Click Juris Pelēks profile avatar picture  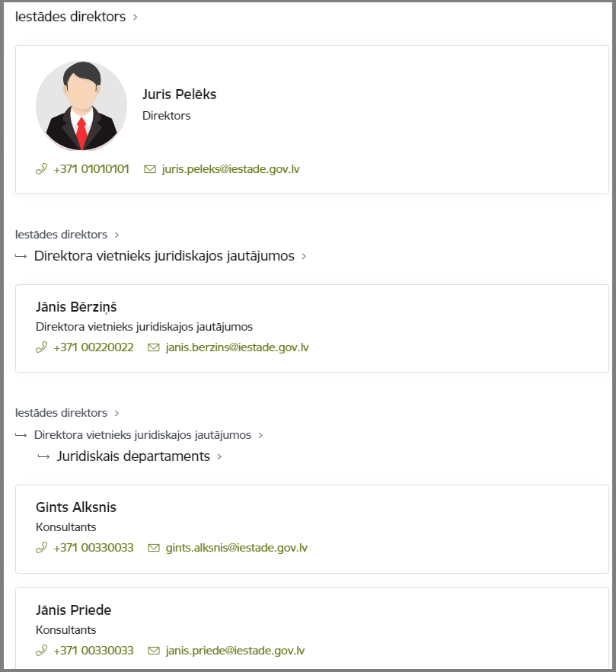pyautogui.click(x=81, y=106)
